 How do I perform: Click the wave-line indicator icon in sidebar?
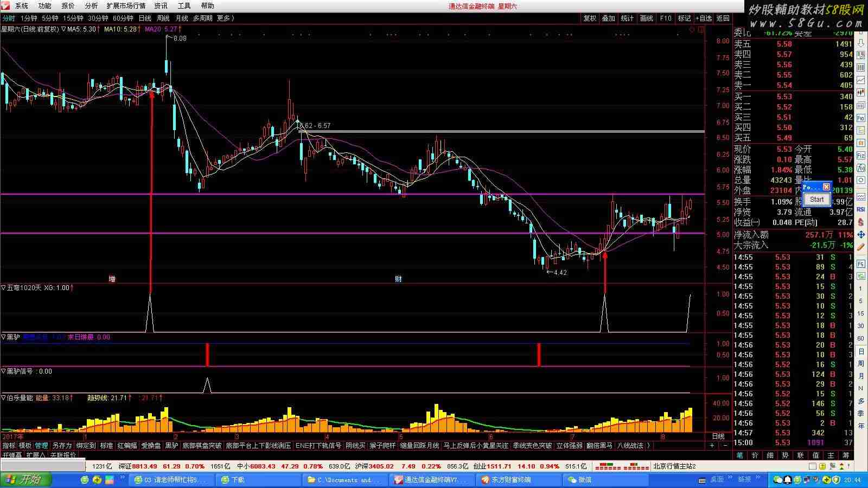[x=861, y=197]
